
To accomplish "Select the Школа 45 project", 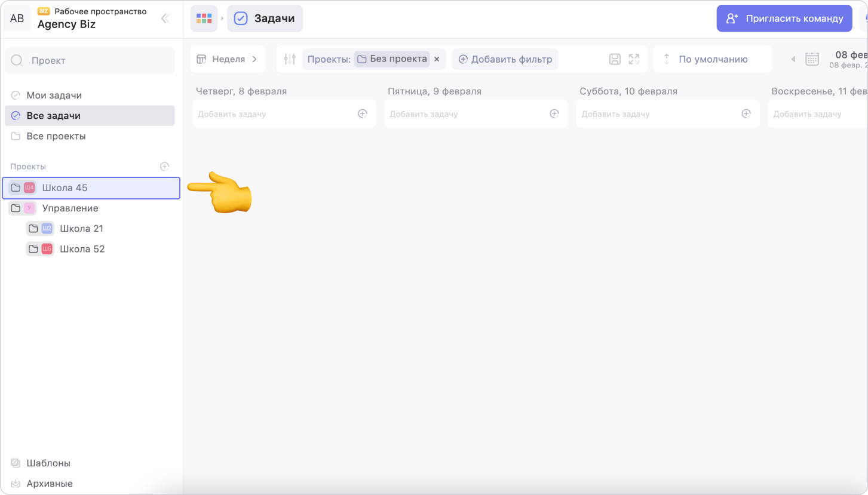I will pos(91,188).
